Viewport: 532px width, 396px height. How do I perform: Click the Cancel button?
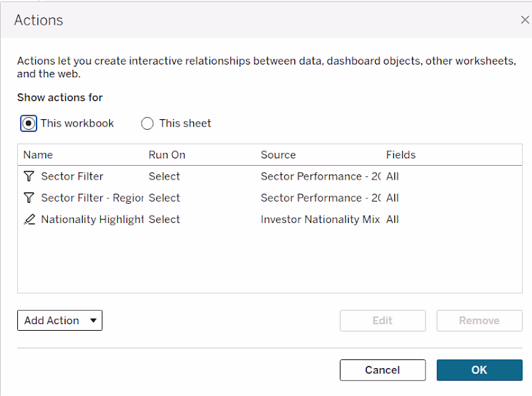click(x=382, y=370)
